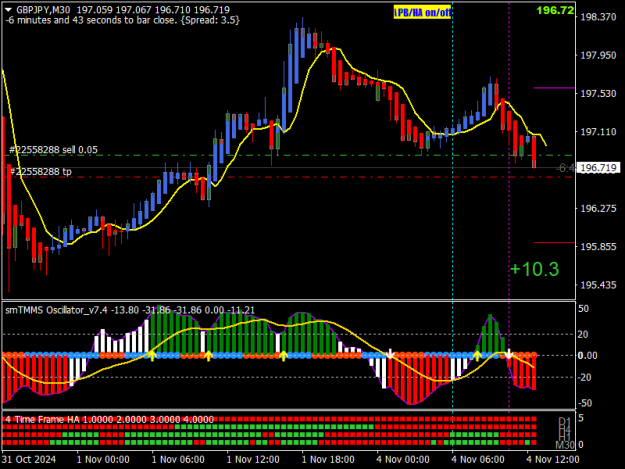
Task: Click the 4 Nov 12:00 time axis label
Action: pyautogui.click(x=553, y=459)
